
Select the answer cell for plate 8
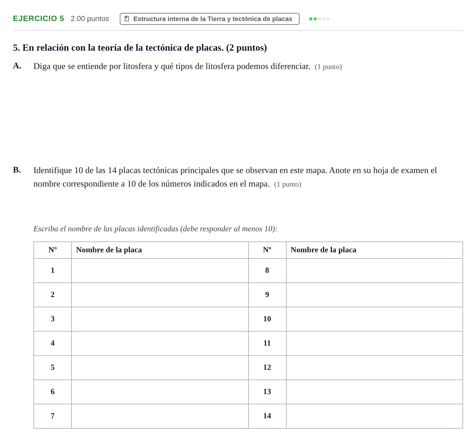click(375, 271)
